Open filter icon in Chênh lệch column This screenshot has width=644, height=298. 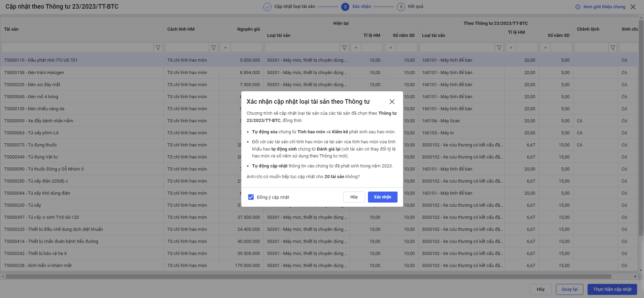click(x=613, y=48)
